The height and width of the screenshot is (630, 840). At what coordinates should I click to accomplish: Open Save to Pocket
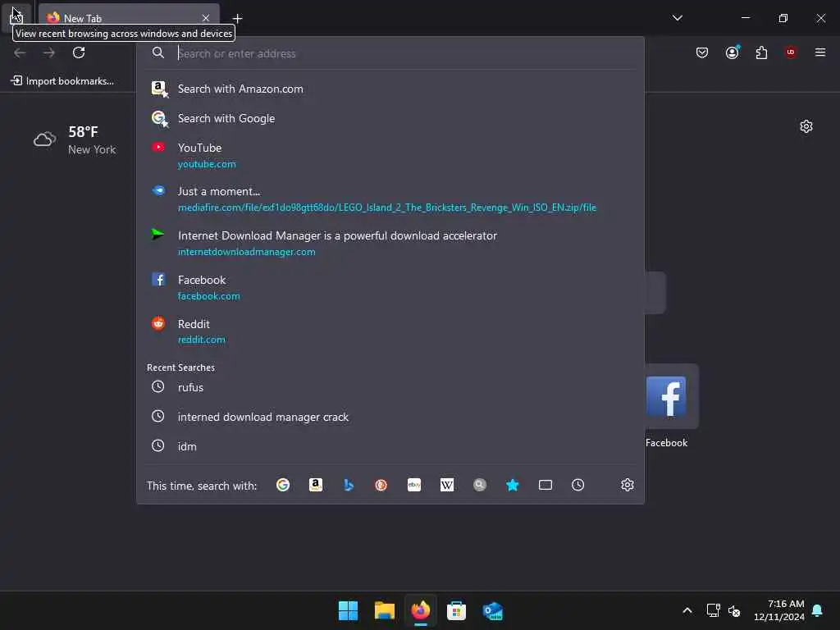[x=702, y=52]
